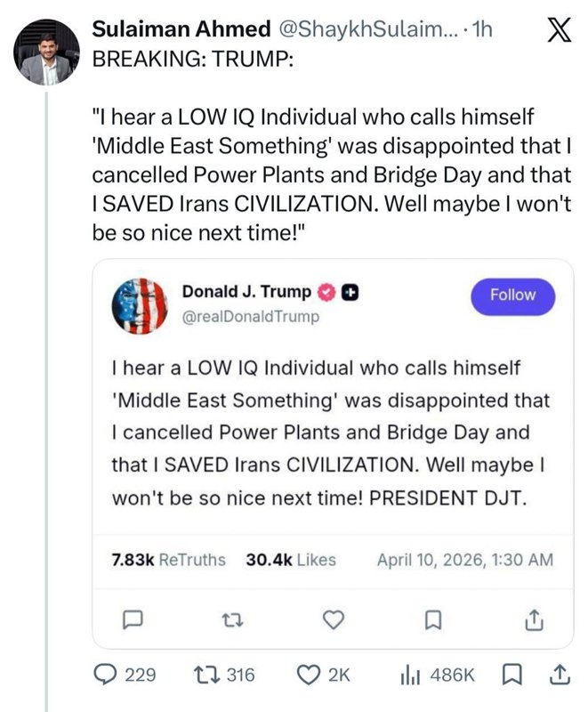This screenshot has width=588, height=712.
Task: Open the @realDonaldTrump handle link
Action: coord(251,317)
